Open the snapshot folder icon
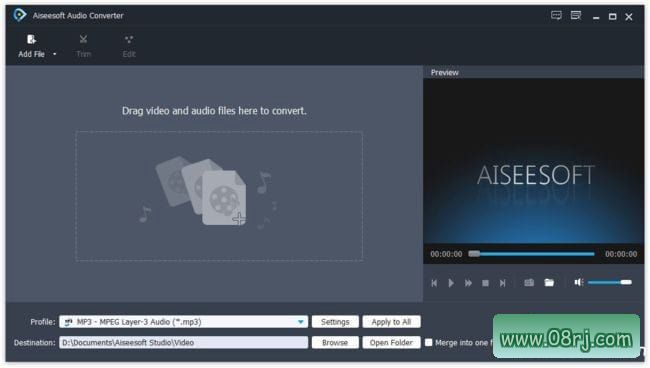The image size is (650, 368). pos(549,283)
